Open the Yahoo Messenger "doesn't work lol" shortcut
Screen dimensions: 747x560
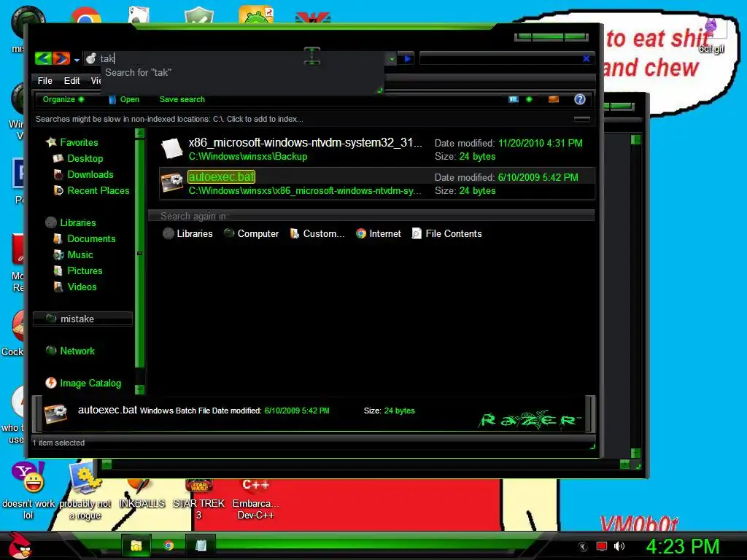point(28,491)
